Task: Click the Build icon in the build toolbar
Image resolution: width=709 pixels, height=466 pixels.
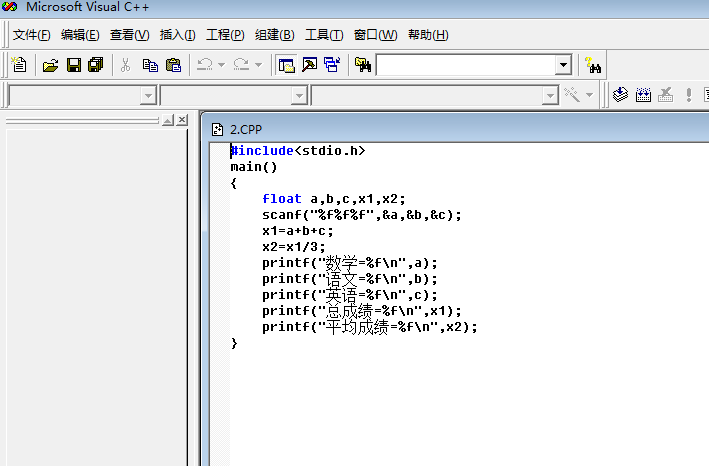Action: [x=643, y=94]
